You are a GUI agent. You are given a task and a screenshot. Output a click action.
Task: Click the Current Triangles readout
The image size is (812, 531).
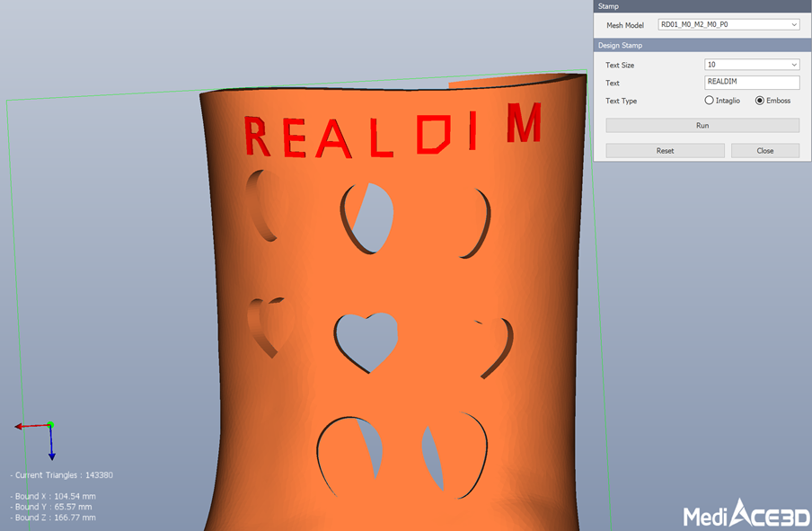(x=61, y=474)
